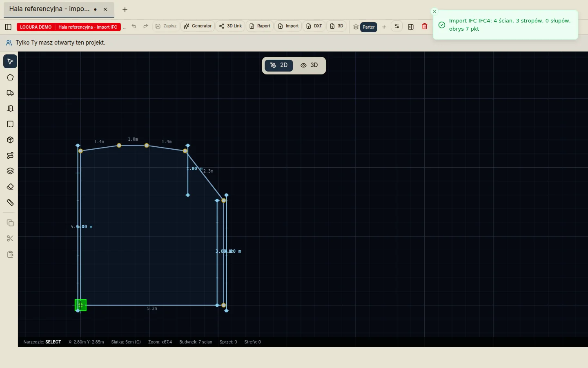Screen dimensions: 588x368
Task: Click the Strefy: 0 status entry
Action: tap(252, 342)
